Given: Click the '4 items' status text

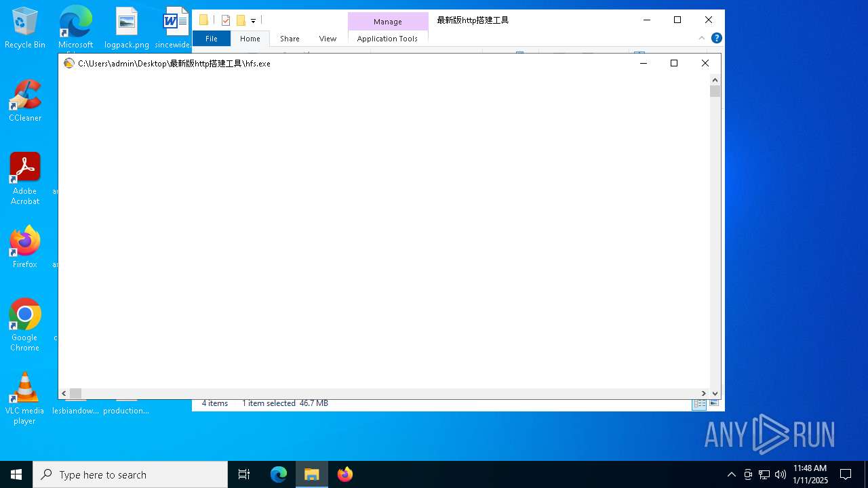Looking at the screenshot, I should 215,403.
